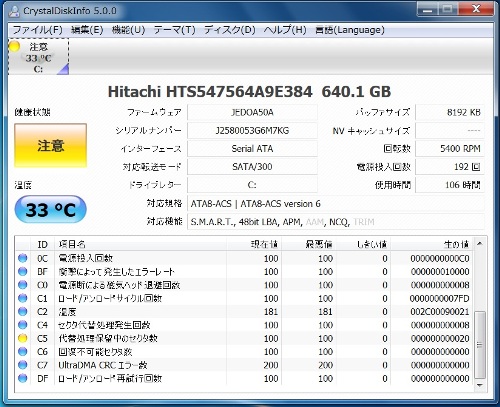Click the NV キャッシュサイズ value field

450,131
